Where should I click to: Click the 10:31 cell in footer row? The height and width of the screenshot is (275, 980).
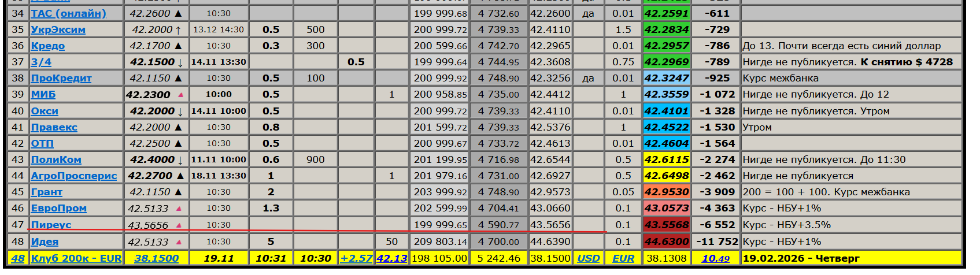(271, 258)
